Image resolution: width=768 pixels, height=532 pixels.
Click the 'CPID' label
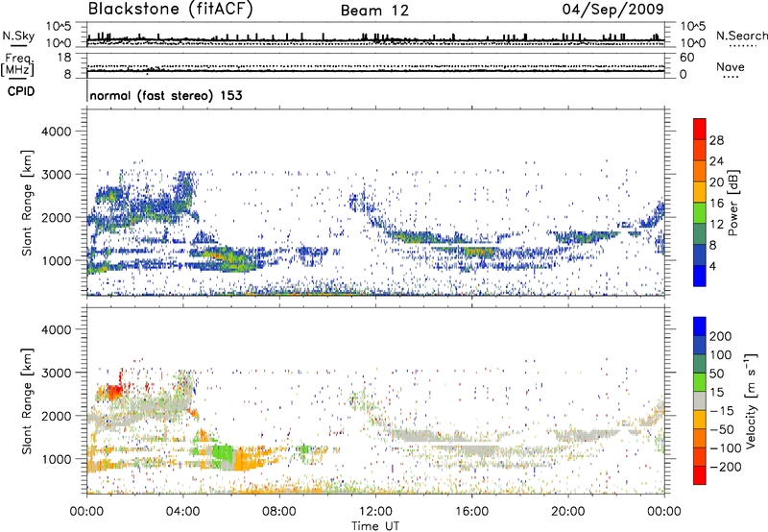(21, 91)
